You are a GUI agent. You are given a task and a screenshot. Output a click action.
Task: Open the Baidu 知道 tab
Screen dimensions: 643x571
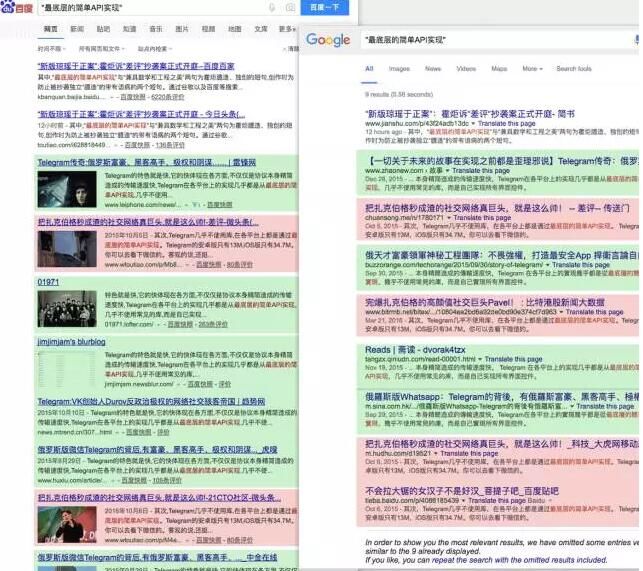click(x=130, y=29)
